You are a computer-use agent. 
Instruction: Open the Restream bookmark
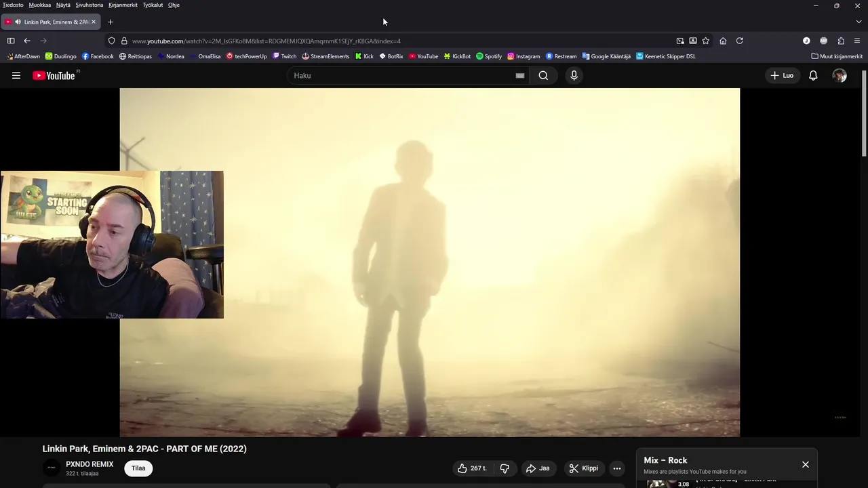coord(561,56)
